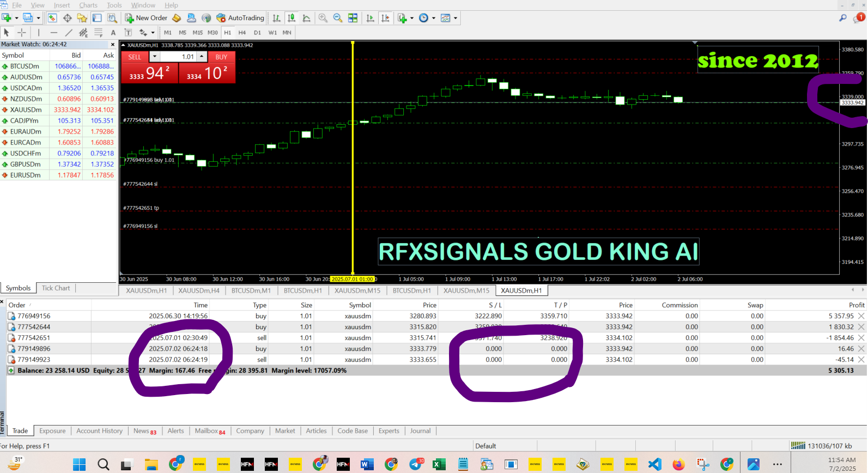
Task: Tile chart windows icon
Action: click(353, 18)
